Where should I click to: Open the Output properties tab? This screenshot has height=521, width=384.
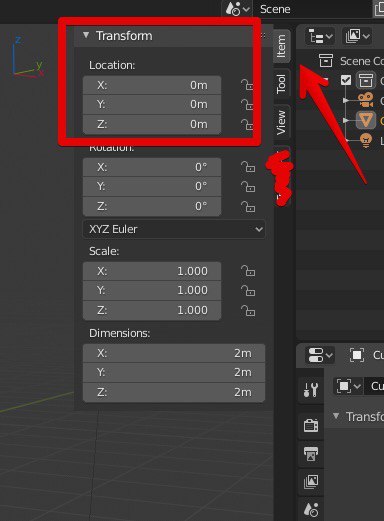click(311, 454)
